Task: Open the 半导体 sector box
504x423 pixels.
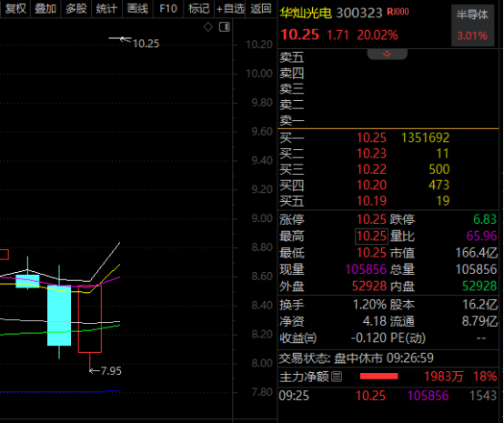Action: [472, 25]
